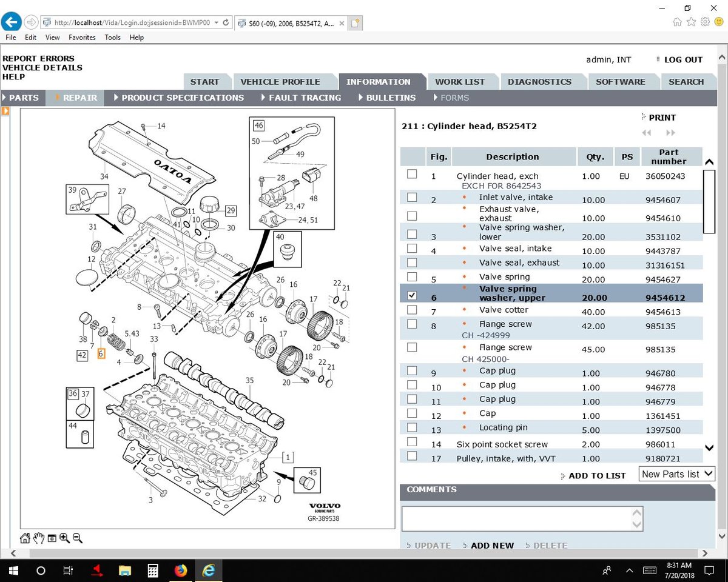Zoom out of the parts diagram
This screenshot has height=582, width=728.
(77, 538)
